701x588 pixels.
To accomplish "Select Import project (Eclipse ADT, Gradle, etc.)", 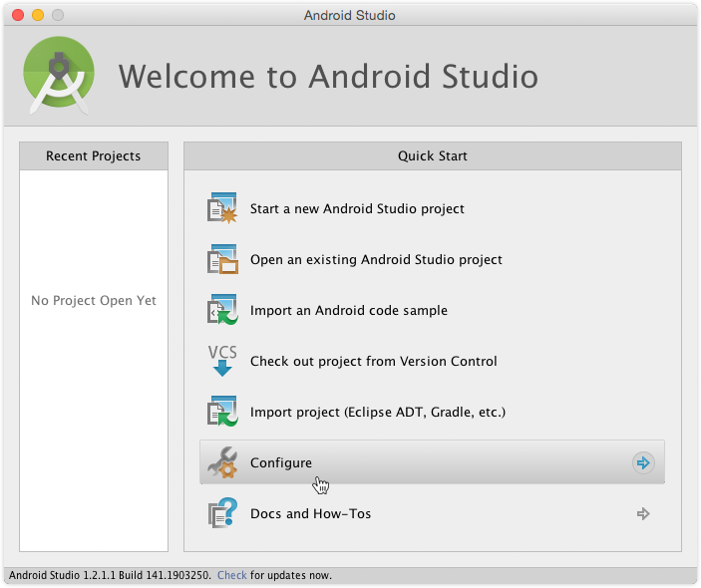I will click(x=378, y=412).
